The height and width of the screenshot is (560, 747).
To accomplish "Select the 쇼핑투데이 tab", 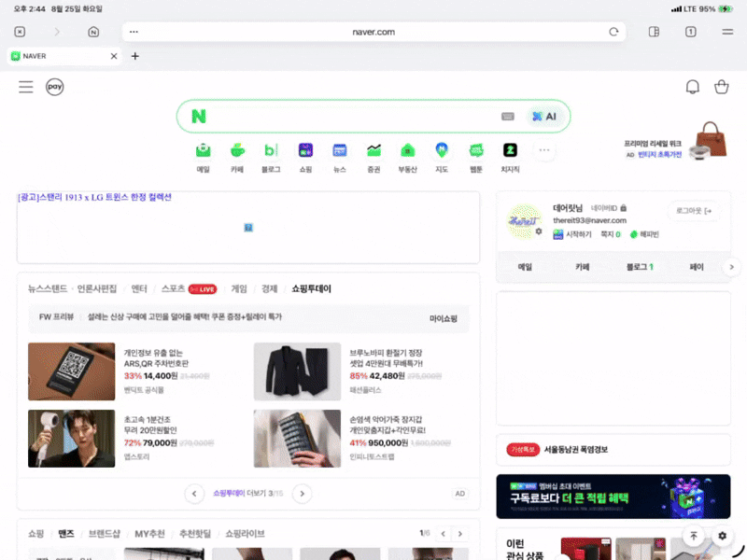I will click(x=311, y=289).
